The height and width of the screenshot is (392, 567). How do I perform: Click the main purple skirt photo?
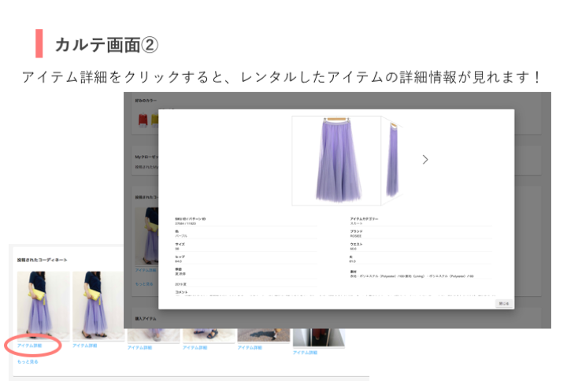coord(336,160)
